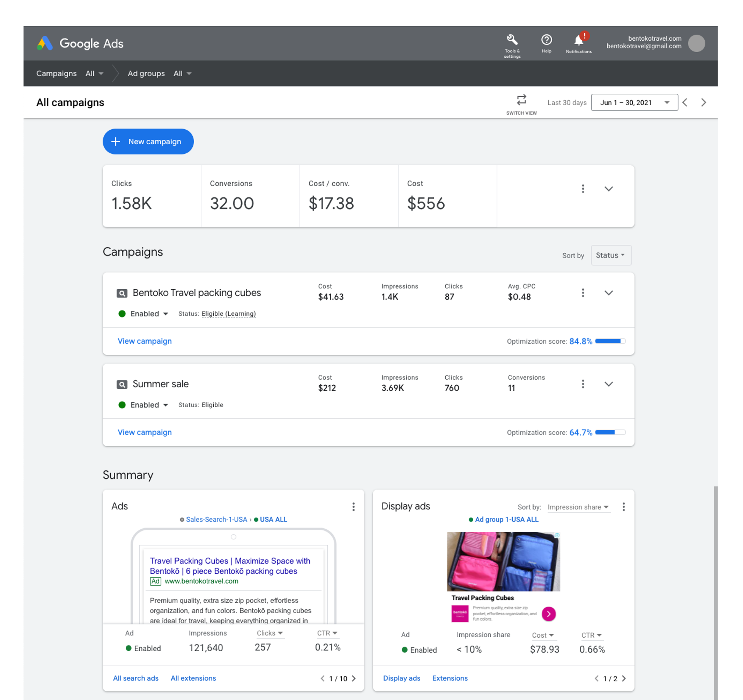Open Extensions link in Display ads card

450,678
